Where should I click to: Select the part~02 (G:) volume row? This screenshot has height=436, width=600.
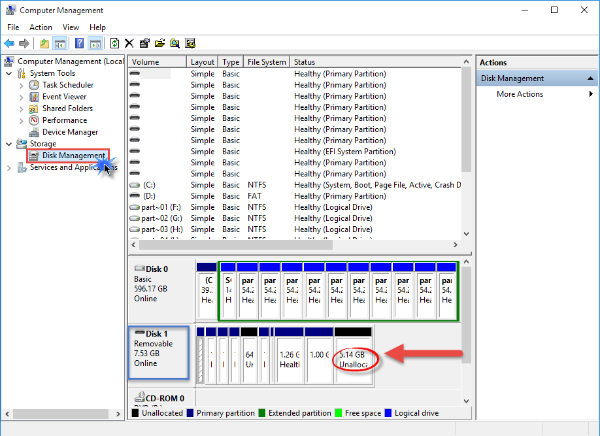coord(295,218)
